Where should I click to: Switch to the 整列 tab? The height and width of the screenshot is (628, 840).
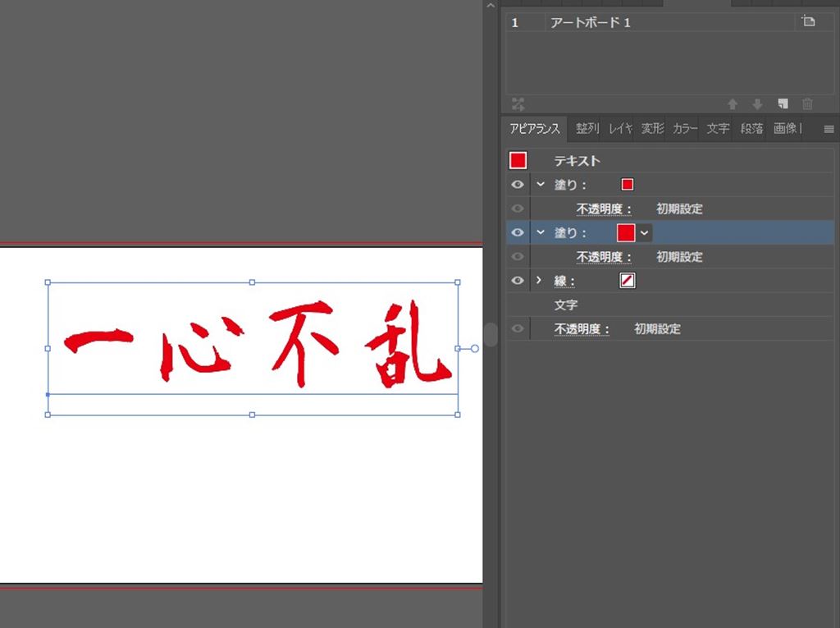point(587,129)
